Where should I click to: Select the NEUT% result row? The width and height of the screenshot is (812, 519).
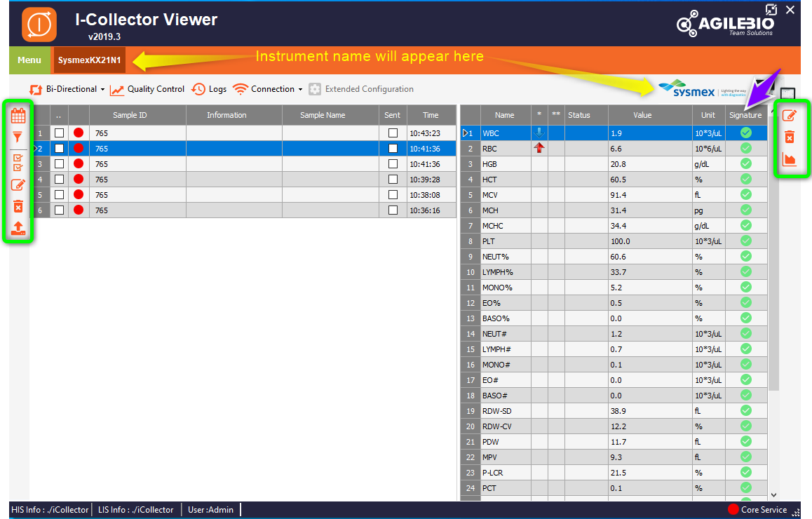[614, 257]
